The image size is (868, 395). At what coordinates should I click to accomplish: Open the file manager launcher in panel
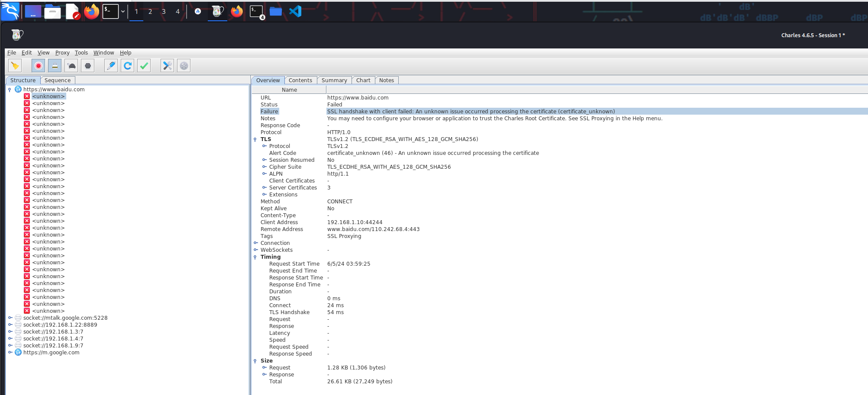(52, 11)
